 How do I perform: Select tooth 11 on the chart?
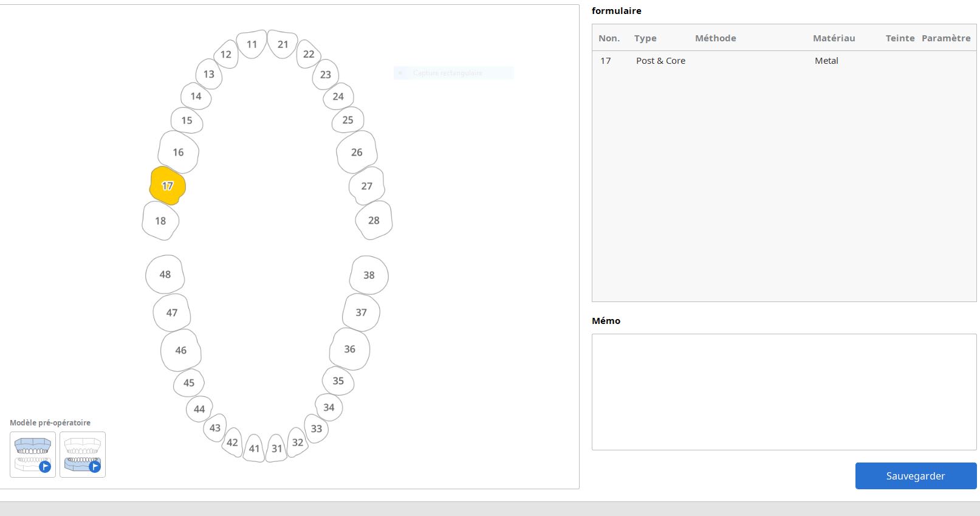click(x=252, y=44)
